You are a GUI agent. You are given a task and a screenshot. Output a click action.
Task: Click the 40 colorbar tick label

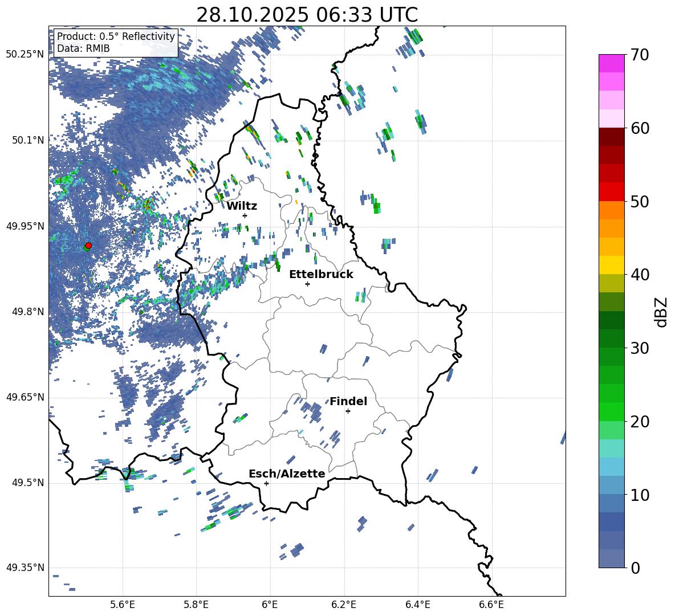(640, 275)
